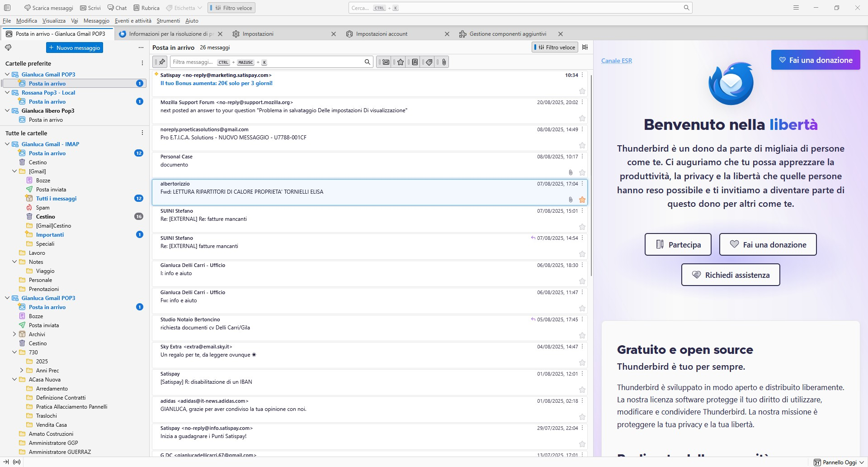Open the Canale ESR link
The width and height of the screenshot is (868, 467).
pyautogui.click(x=616, y=61)
